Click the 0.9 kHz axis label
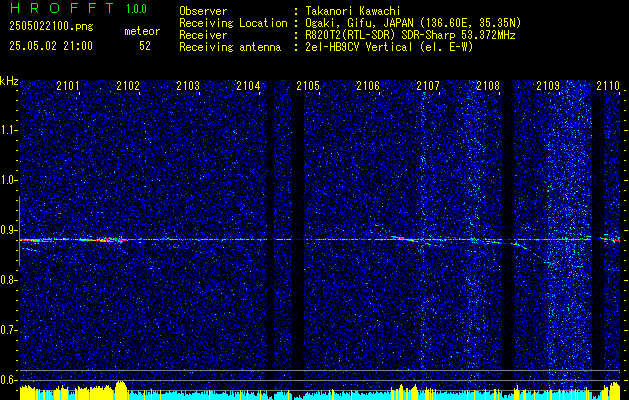This screenshot has height=400, width=629. pos(8,230)
